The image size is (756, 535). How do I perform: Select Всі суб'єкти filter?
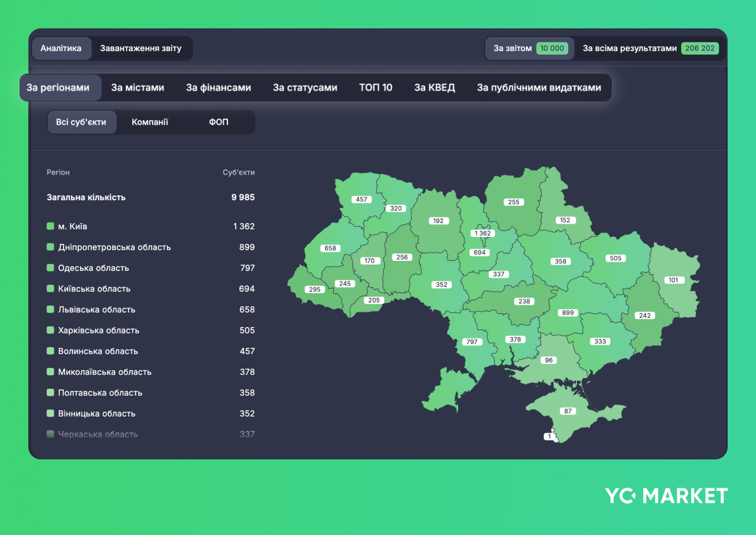click(x=81, y=122)
